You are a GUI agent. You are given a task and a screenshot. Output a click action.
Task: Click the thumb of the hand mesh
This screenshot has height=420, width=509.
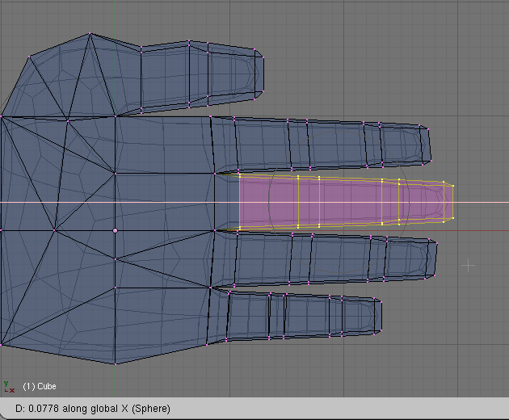[x=201, y=77]
